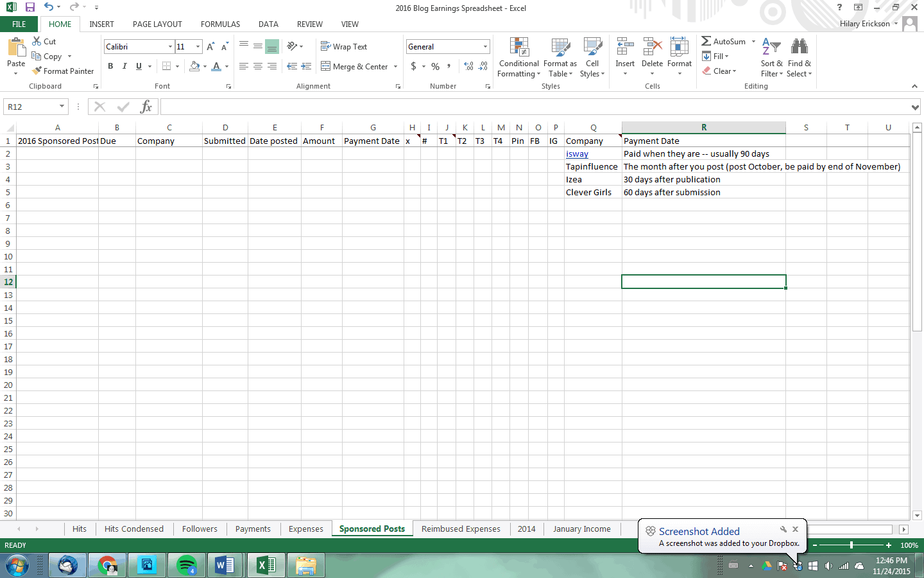Apply align right to cell text
Image resolution: width=924 pixels, height=578 pixels.
click(272, 66)
